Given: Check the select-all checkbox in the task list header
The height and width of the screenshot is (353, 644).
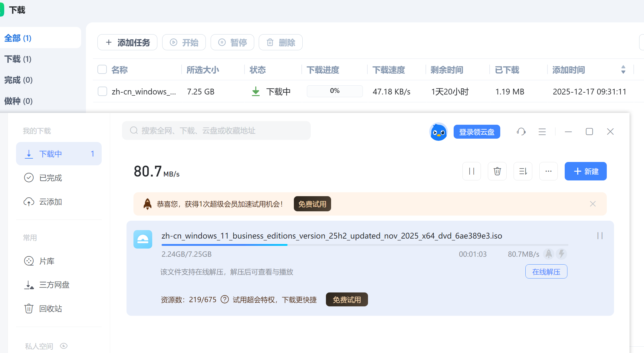Looking at the screenshot, I should click(x=102, y=69).
